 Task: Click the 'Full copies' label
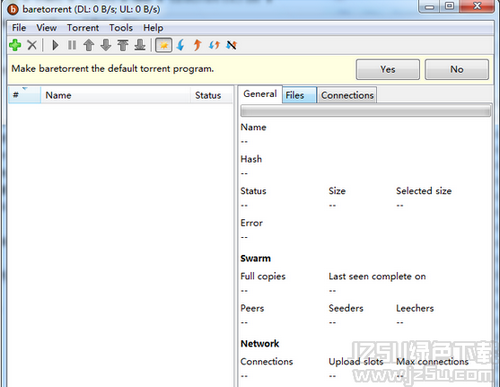tap(263, 276)
